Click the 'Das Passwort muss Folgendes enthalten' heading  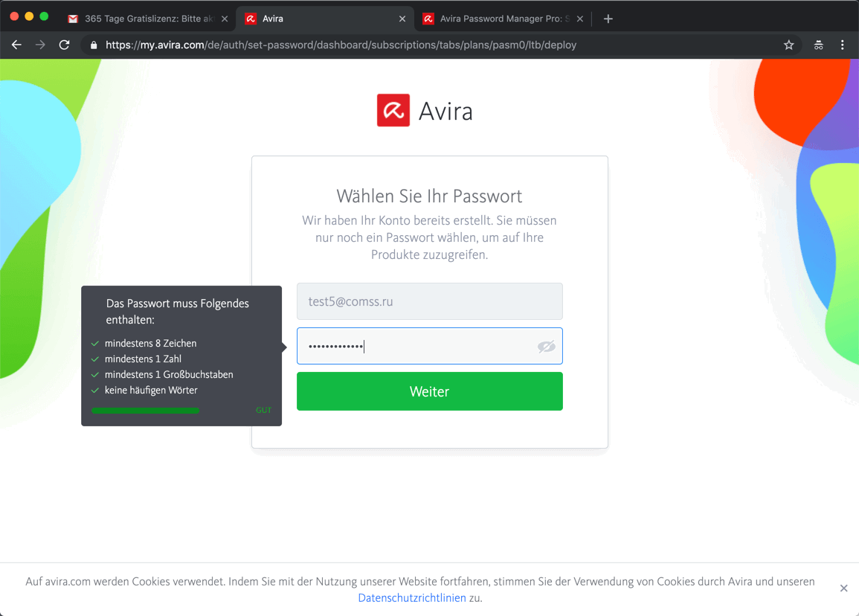click(178, 311)
